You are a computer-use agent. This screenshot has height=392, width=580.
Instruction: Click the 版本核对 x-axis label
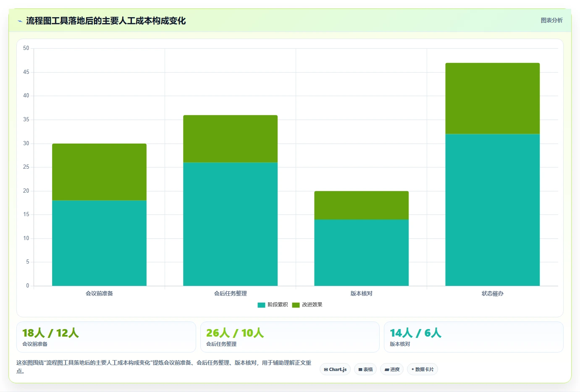pos(361,293)
